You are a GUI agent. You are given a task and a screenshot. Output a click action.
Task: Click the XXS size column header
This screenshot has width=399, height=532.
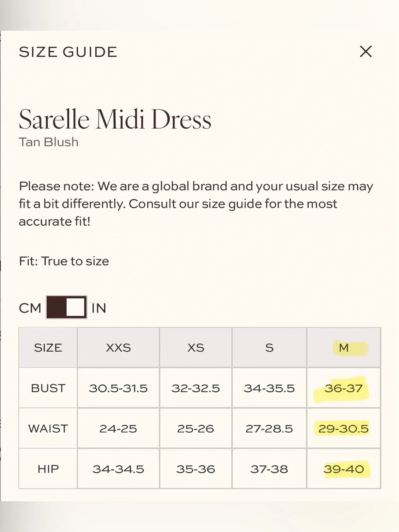click(x=119, y=348)
